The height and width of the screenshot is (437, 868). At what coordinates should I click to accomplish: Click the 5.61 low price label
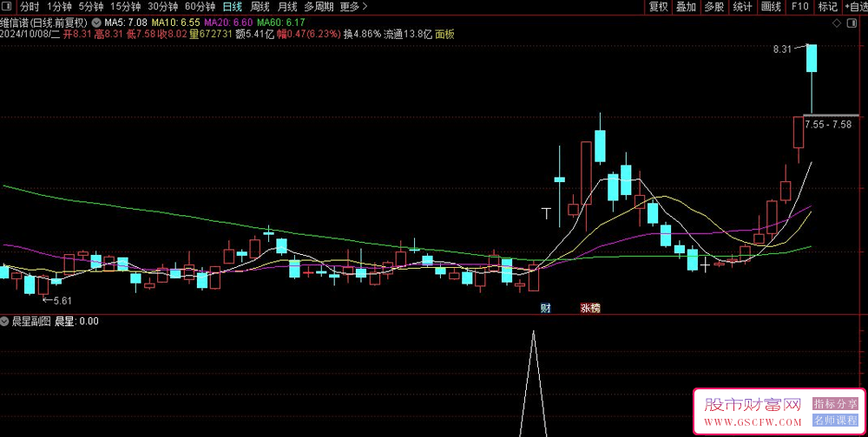pyautogui.click(x=62, y=300)
